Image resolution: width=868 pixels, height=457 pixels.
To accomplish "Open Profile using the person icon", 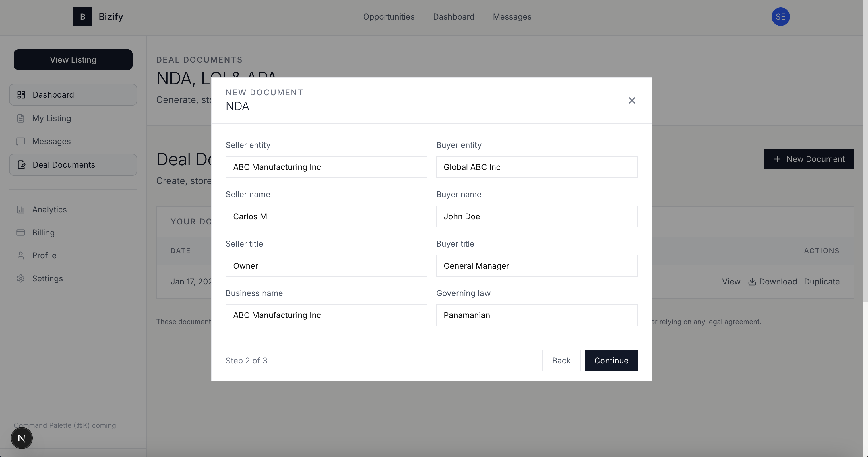I will pos(21,255).
